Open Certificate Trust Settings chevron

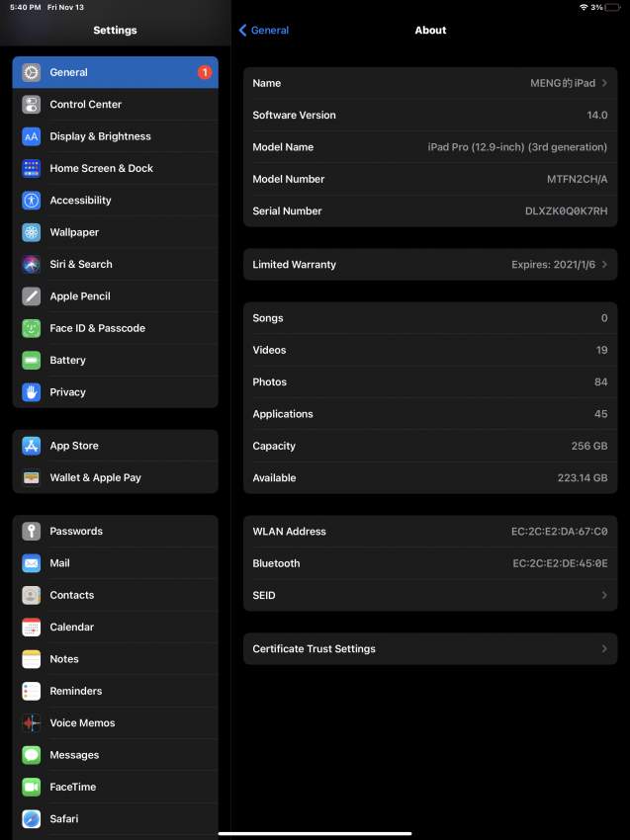pyautogui.click(x=604, y=648)
